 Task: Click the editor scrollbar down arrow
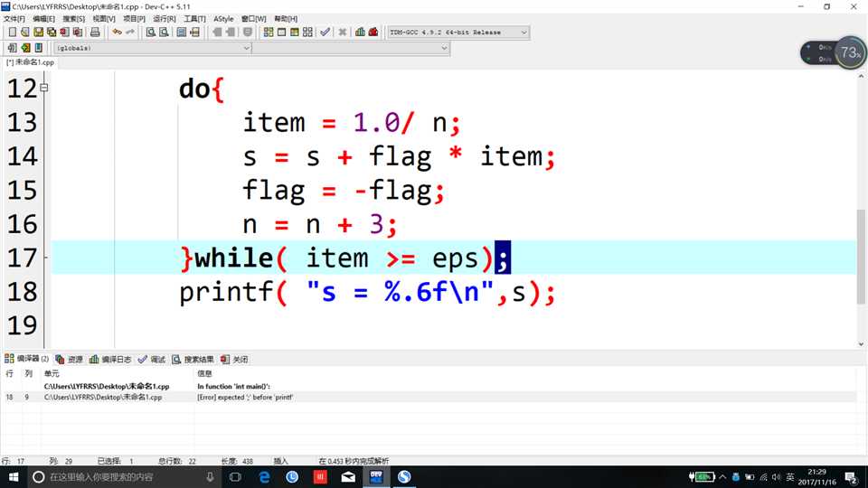coord(861,344)
